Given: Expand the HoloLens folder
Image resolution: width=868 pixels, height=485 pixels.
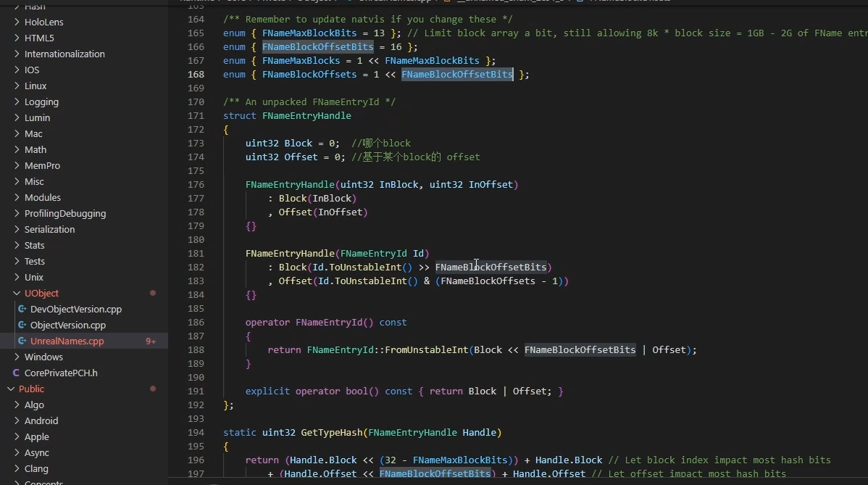Looking at the screenshot, I should [43, 22].
